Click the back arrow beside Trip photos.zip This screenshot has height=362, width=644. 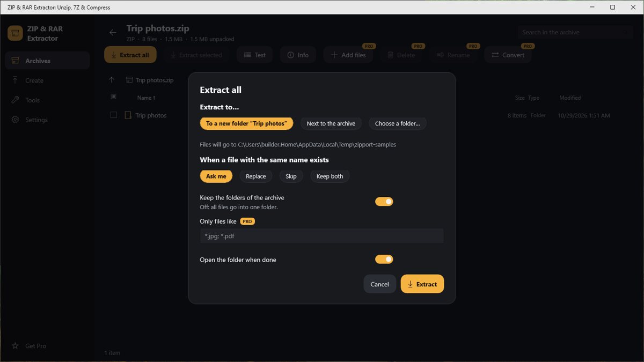point(113,33)
